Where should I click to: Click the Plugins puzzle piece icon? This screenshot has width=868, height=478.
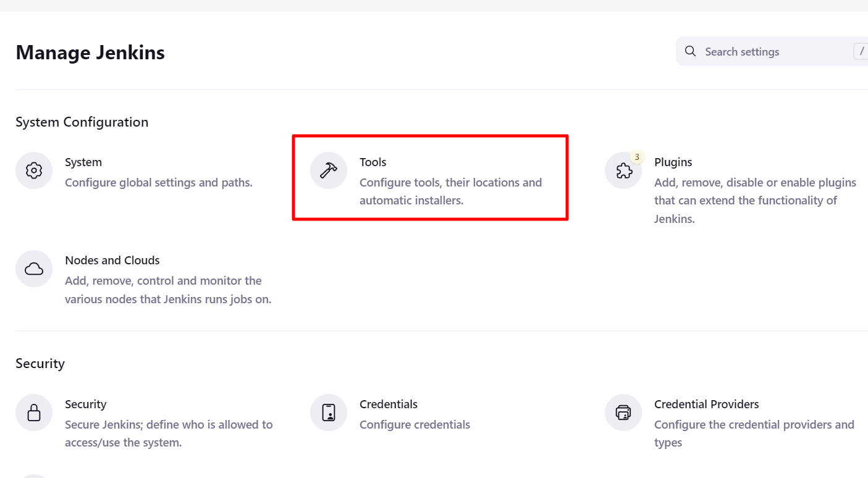pyautogui.click(x=623, y=170)
